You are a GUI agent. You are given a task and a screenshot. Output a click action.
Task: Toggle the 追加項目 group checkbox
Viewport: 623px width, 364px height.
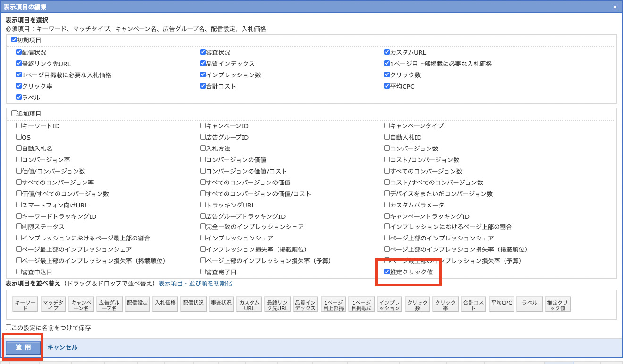pos(14,114)
